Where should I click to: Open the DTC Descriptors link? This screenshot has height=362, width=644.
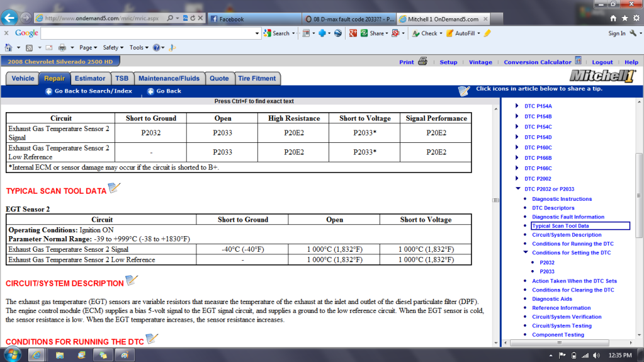[553, 208]
